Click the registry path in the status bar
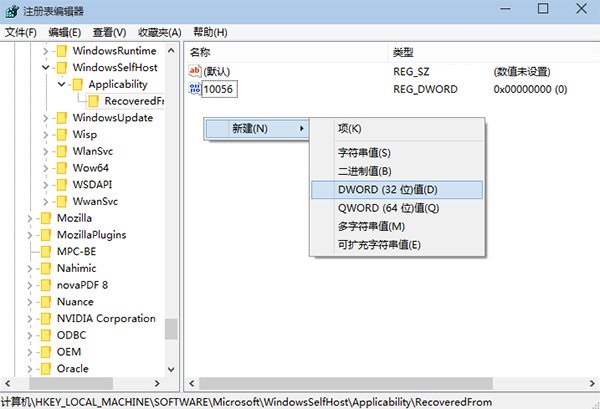This screenshot has height=409, width=600. (246, 402)
